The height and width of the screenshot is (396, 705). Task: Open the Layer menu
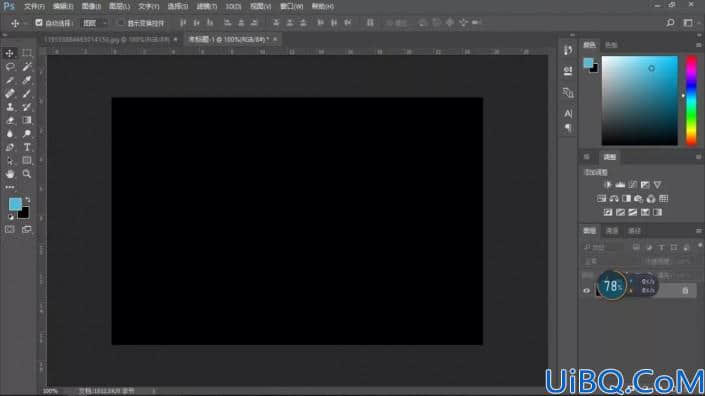(120, 6)
